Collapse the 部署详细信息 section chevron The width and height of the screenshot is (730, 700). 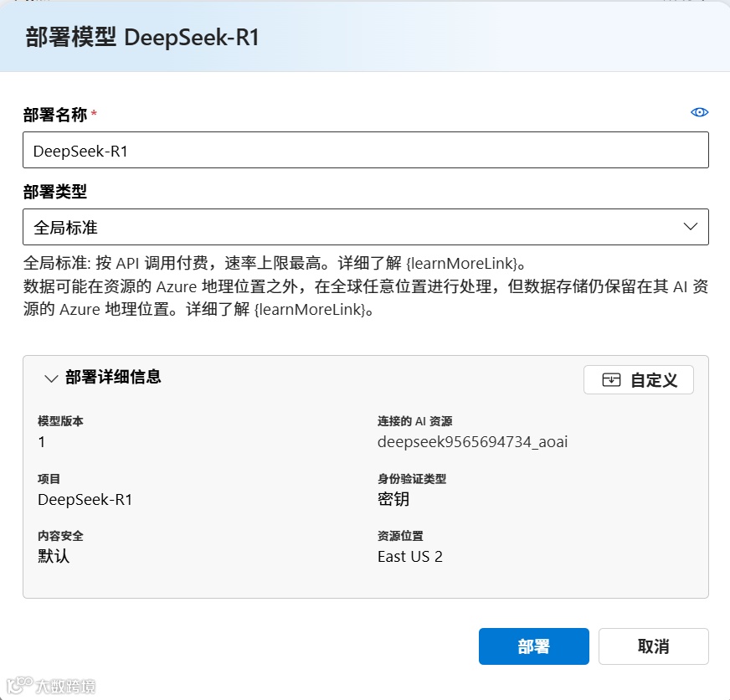click(51, 378)
